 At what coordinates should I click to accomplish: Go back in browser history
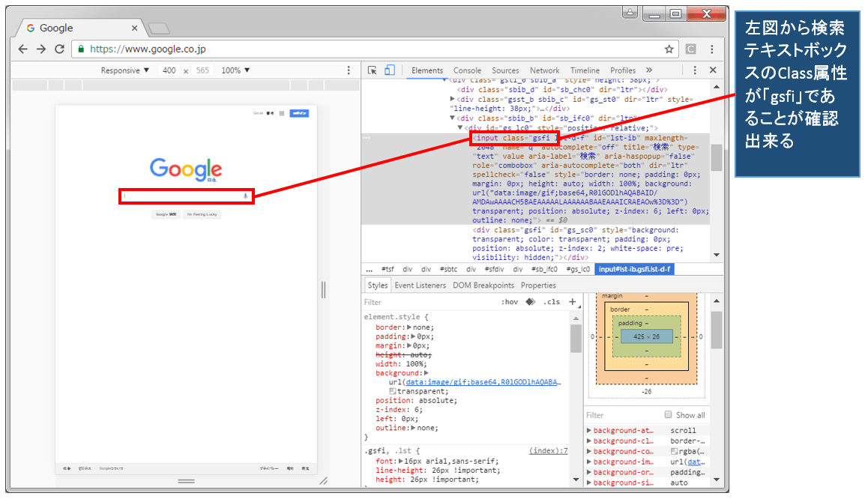(22, 49)
